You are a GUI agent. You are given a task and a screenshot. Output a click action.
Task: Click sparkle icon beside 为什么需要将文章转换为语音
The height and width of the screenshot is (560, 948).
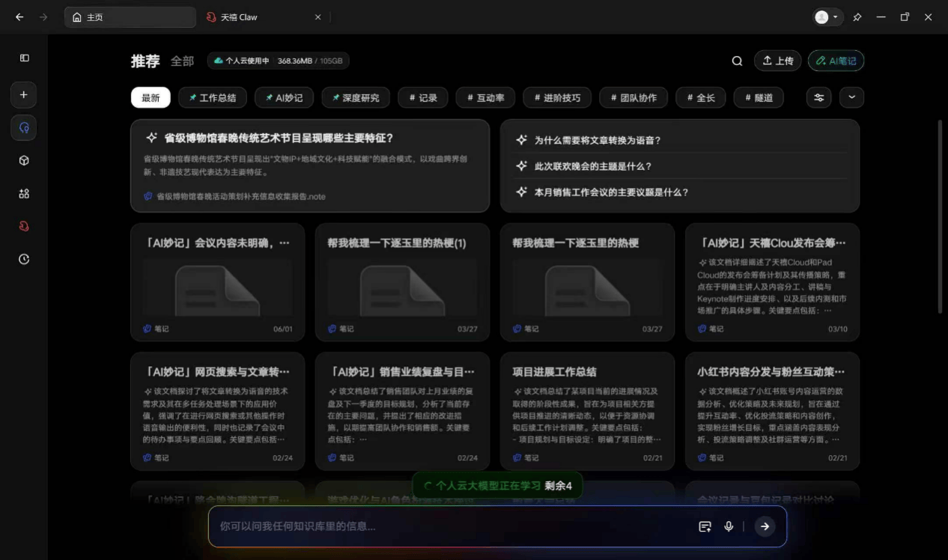pyautogui.click(x=522, y=140)
